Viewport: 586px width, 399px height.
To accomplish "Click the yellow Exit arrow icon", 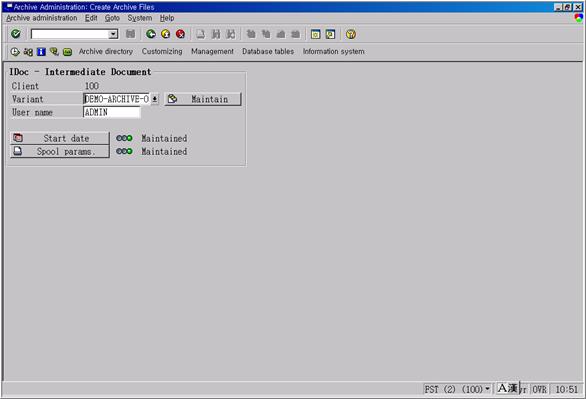I will click(166, 34).
